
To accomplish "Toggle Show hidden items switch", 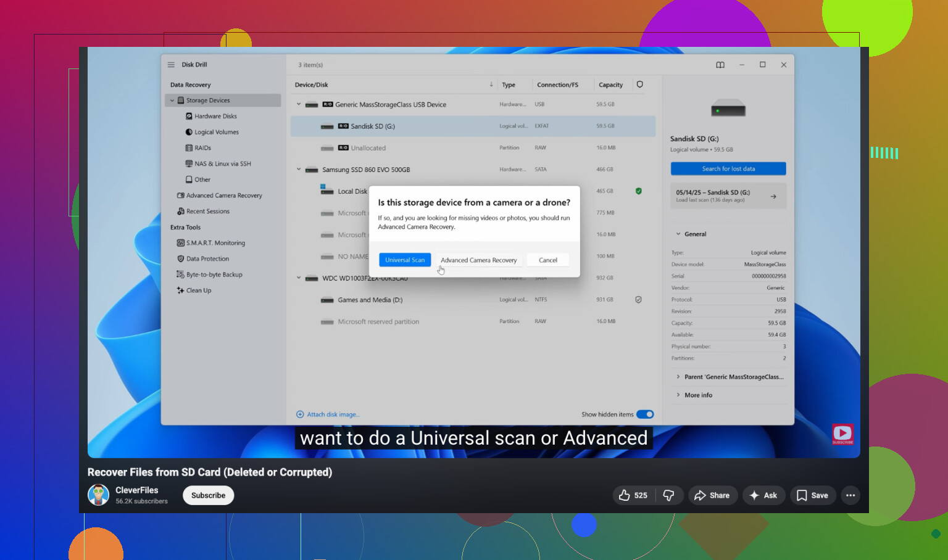I will tap(645, 414).
